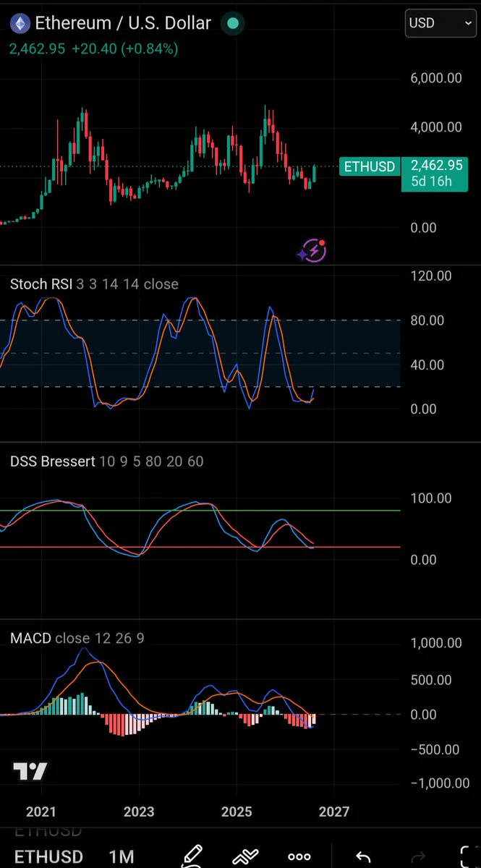Select the pencil drawing tools icon

(191, 856)
